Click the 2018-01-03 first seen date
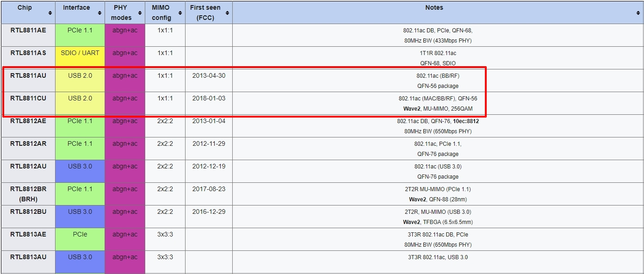 click(x=209, y=98)
